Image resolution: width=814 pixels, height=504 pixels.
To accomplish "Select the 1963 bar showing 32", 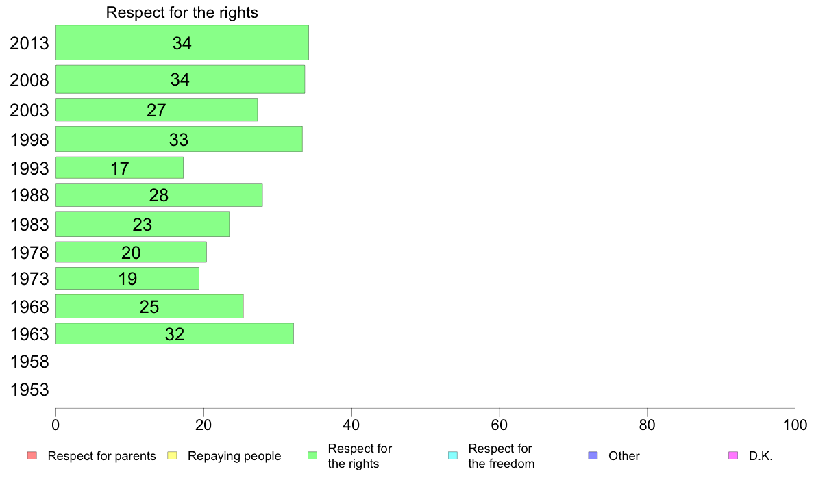I will click(x=175, y=333).
